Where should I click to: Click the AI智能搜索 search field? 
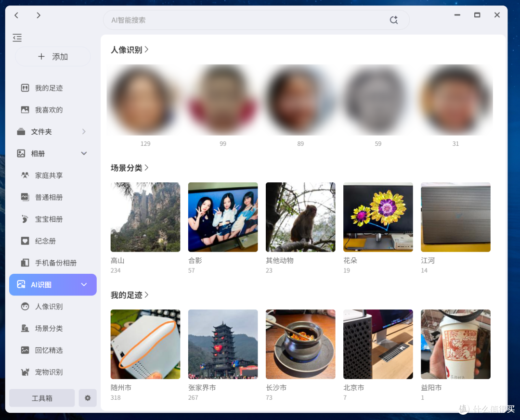click(x=256, y=20)
